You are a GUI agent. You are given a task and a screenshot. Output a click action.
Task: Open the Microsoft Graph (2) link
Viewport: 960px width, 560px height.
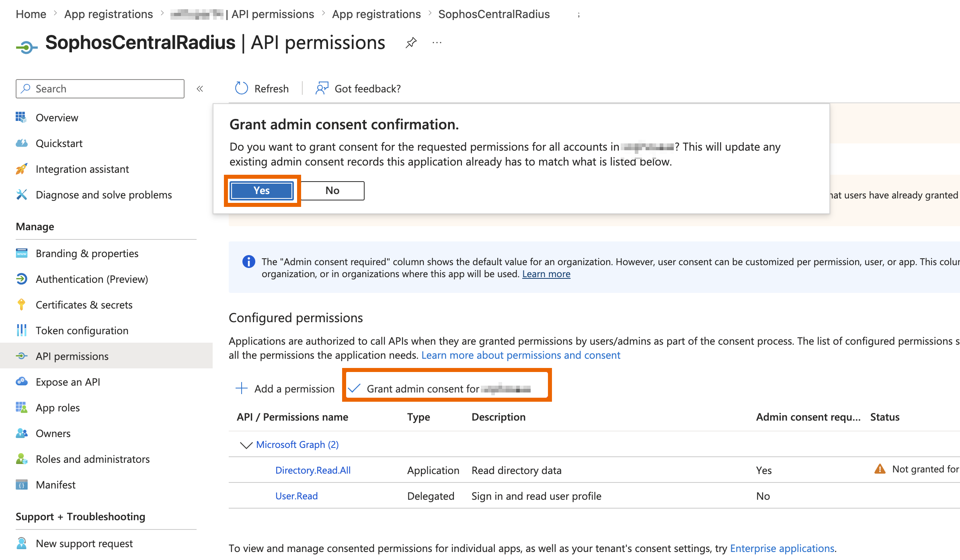(297, 444)
